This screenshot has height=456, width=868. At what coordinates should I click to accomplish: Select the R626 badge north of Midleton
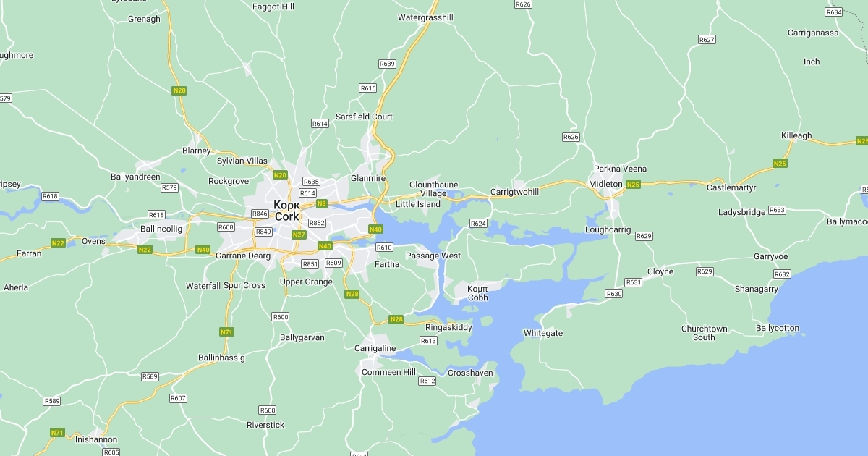[571, 137]
